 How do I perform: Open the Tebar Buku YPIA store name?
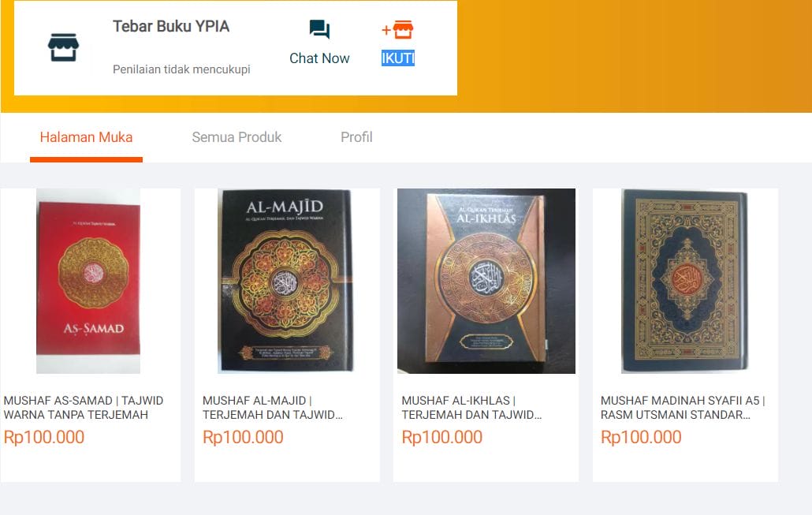pos(171,26)
